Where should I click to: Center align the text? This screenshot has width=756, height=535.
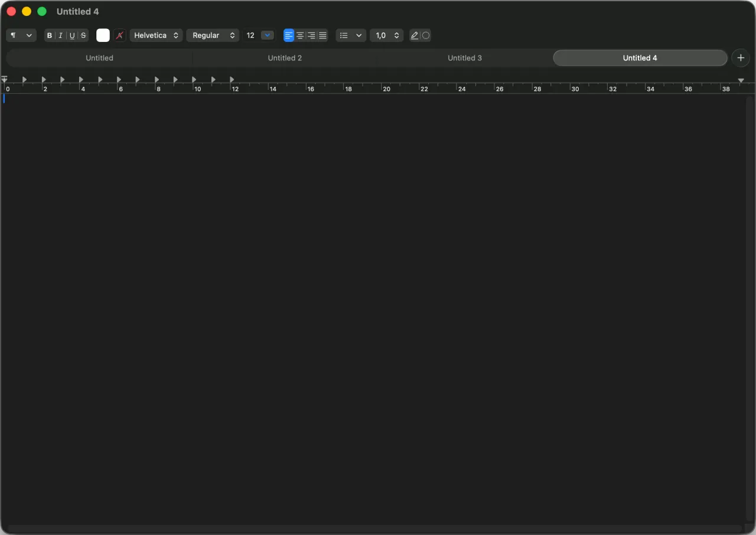click(300, 35)
